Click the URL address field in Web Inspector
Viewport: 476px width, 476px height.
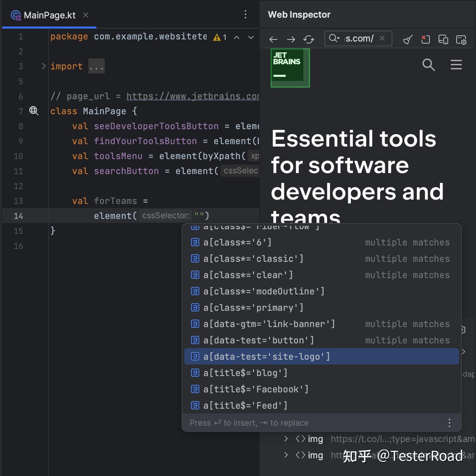tap(360, 38)
